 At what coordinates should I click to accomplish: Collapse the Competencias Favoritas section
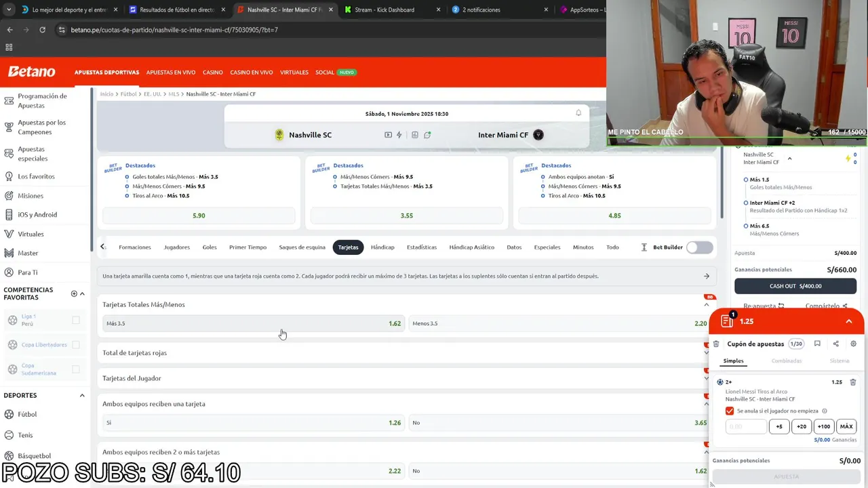tap(82, 293)
